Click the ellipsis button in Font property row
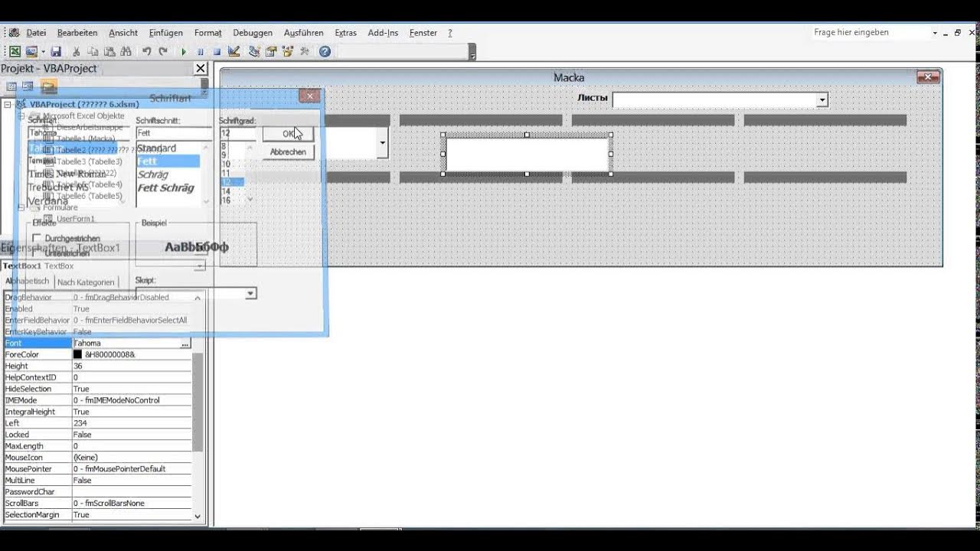Image resolution: width=980 pixels, height=551 pixels. point(185,344)
